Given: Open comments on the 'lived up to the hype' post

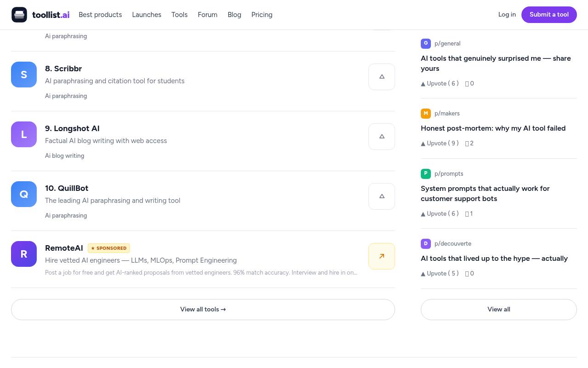Looking at the screenshot, I should [x=469, y=274].
